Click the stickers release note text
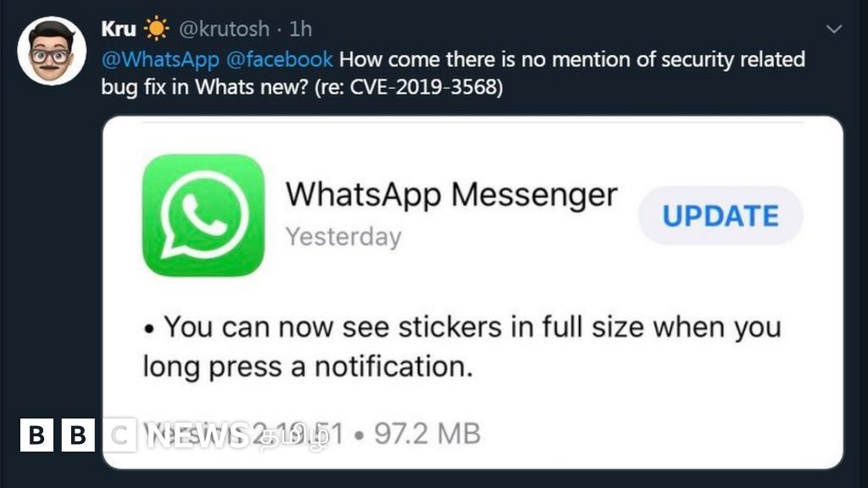The width and height of the screenshot is (868, 488). tap(462, 347)
